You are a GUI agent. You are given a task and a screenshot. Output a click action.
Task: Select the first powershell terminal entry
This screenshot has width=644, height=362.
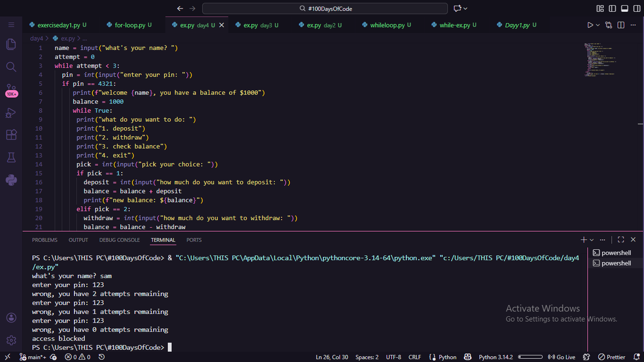coord(611,253)
